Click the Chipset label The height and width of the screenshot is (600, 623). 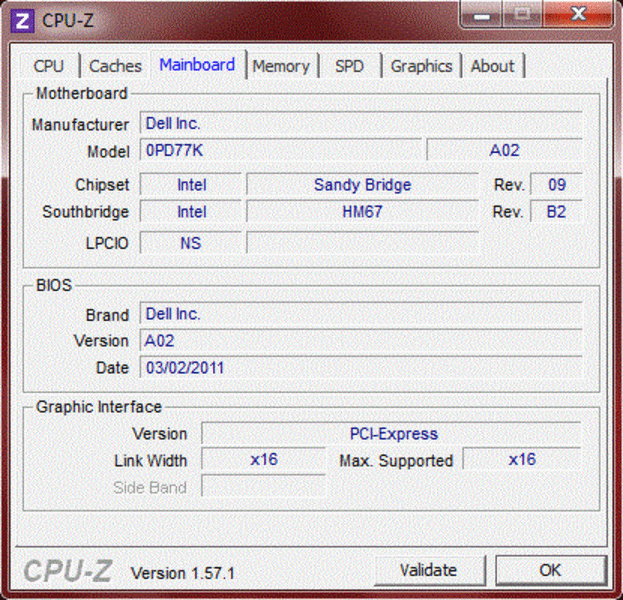point(102,185)
